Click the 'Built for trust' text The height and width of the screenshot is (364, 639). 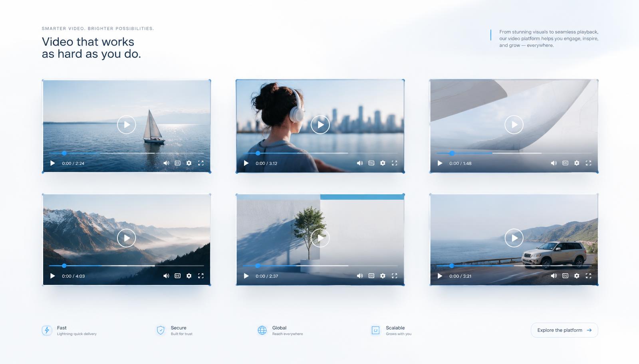click(x=182, y=334)
